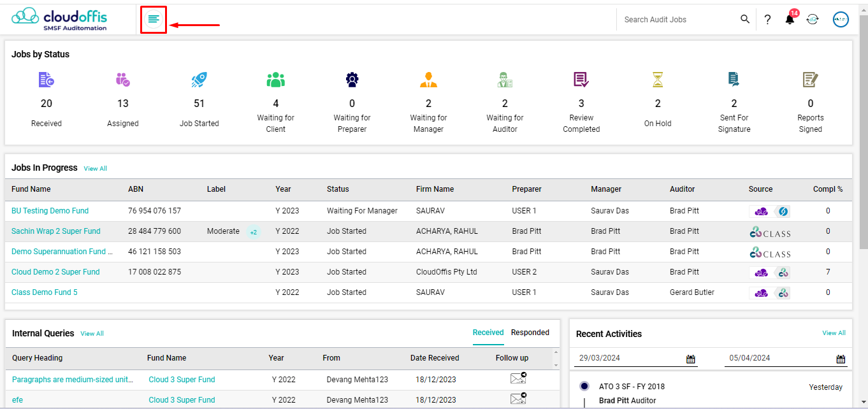Click the count 51 under Job Started
The image size is (868, 409).
coord(199,104)
